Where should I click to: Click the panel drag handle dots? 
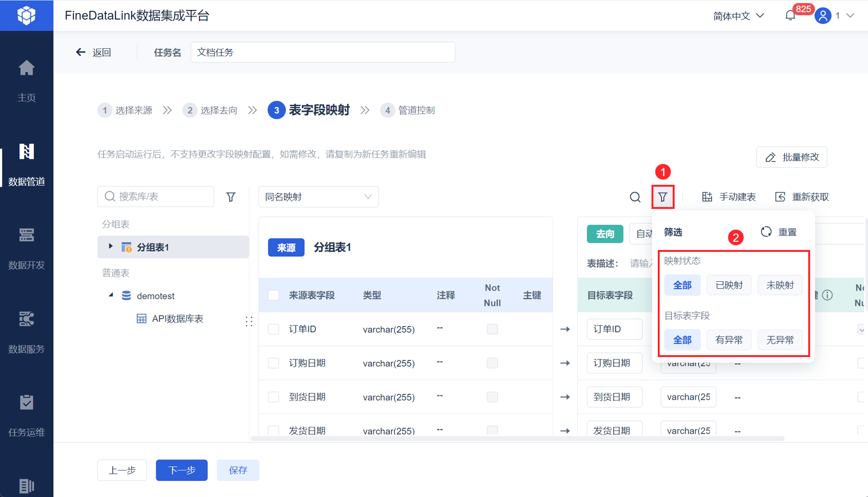[x=249, y=322]
